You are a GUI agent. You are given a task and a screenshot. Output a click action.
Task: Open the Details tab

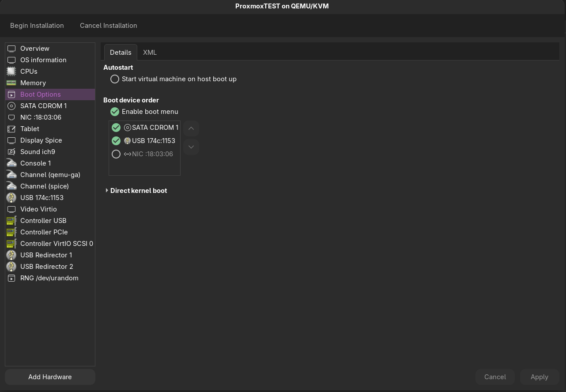121,53
